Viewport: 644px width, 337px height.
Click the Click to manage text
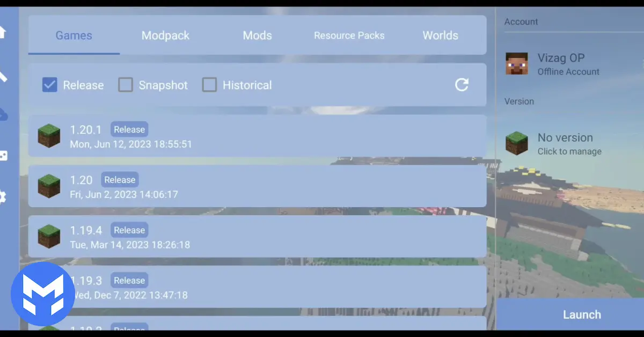coord(569,152)
